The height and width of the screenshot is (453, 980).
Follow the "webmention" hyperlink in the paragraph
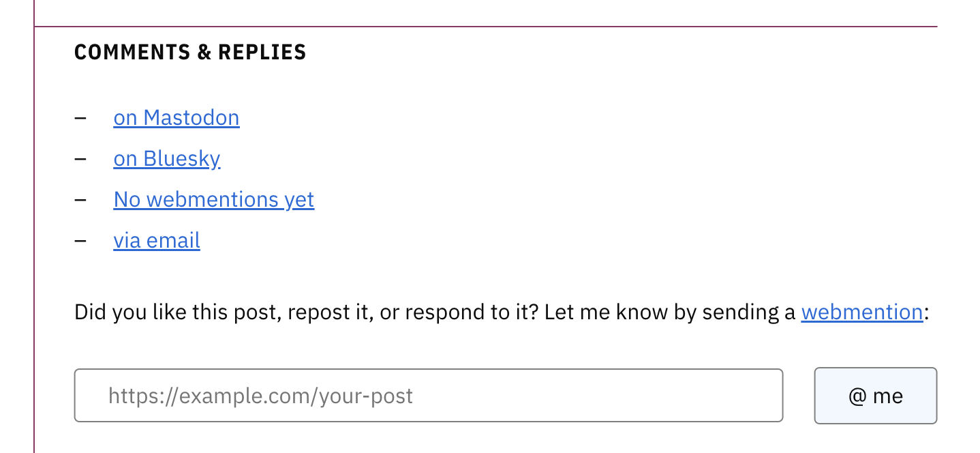tap(861, 311)
